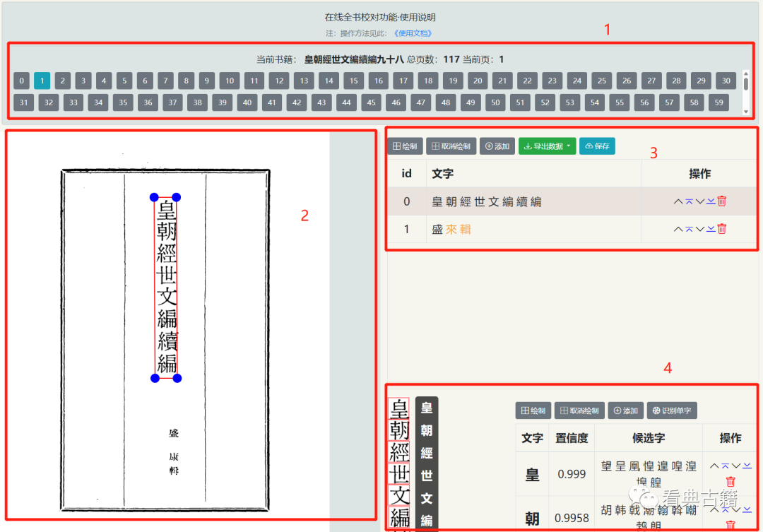The height and width of the screenshot is (532, 763).
Task: Delete row 0 with the red trash icon
Action: click(721, 201)
